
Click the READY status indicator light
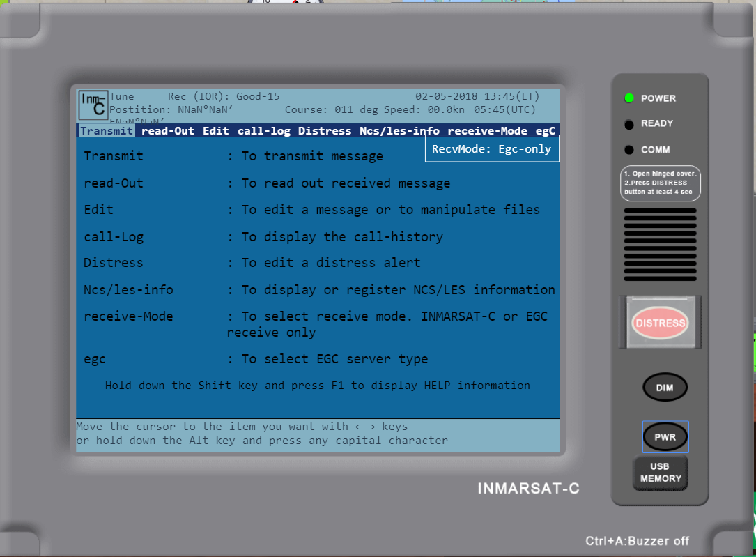628,124
